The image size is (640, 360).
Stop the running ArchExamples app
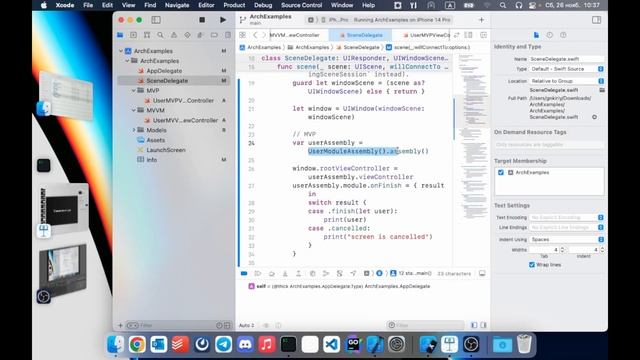(202, 20)
